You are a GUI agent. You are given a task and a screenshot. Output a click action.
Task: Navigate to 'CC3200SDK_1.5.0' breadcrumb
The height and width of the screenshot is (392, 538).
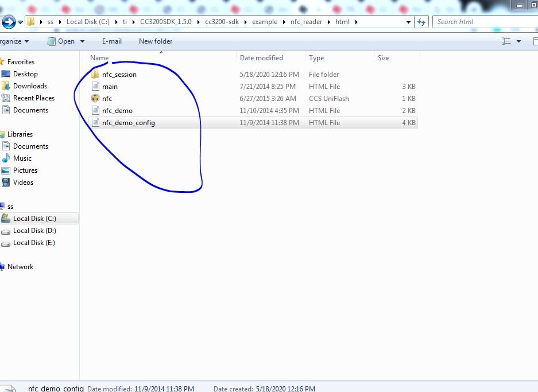(166, 22)
